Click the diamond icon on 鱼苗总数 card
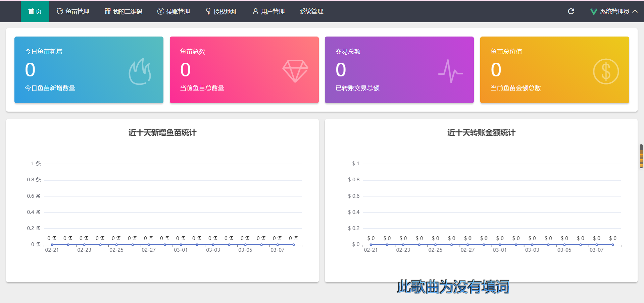This screenshot has height=303, width=644. pos(295,71)
